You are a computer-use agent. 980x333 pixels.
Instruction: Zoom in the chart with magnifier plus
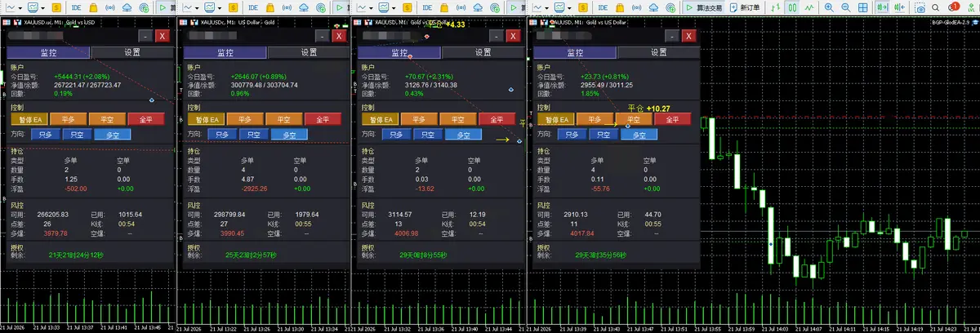(829, 7)
